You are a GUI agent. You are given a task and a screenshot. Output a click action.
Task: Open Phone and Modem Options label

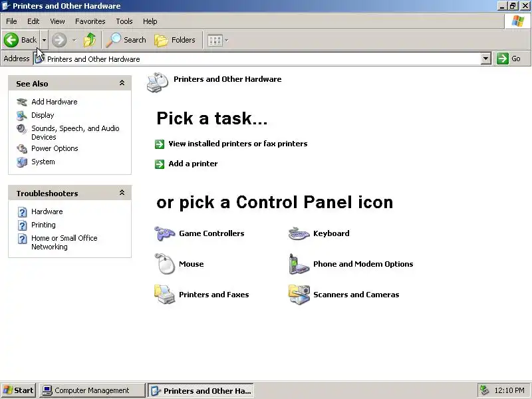pyautogui.click(x=363, y=264)
